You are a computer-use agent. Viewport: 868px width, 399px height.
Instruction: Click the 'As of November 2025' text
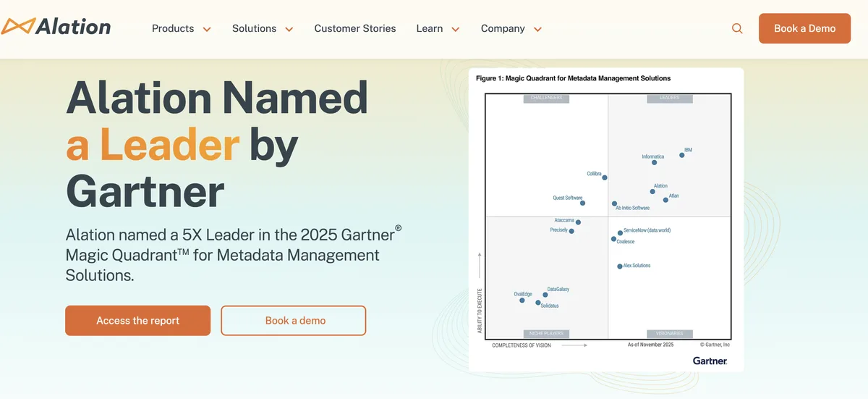(650, 345)
